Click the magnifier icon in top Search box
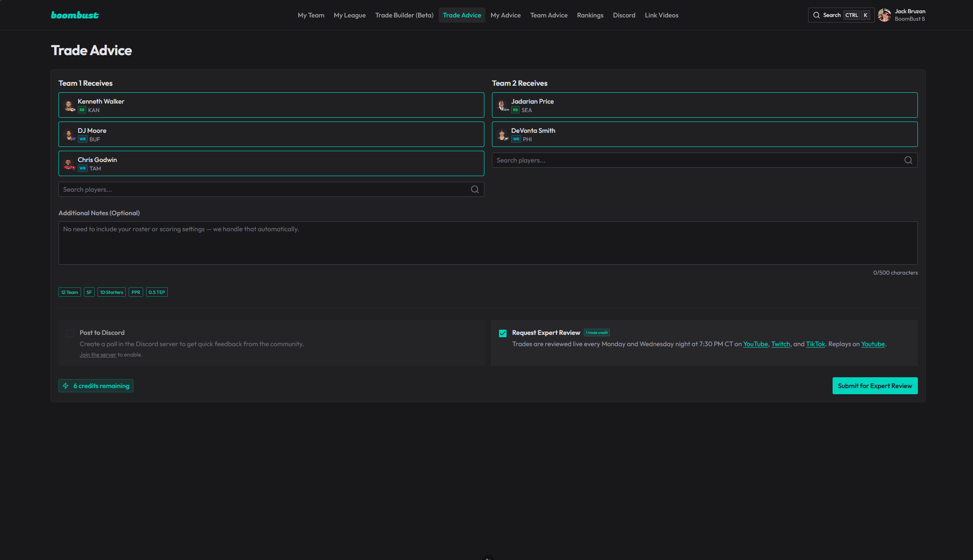 (817, 15)
